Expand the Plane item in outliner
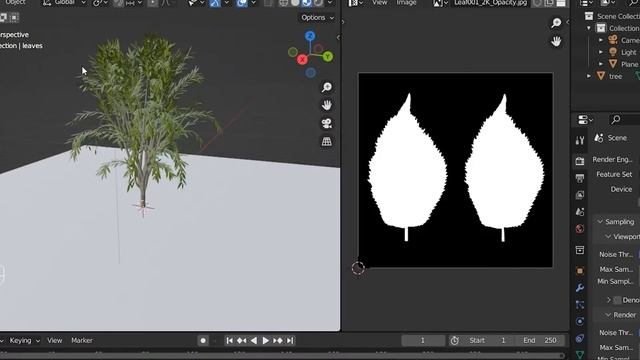The image size is (640, 360). point(601,64)
